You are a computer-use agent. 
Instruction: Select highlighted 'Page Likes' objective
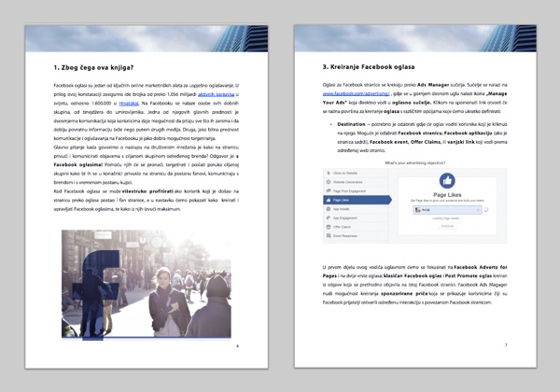pyautogui.click(x=357, y=200)
